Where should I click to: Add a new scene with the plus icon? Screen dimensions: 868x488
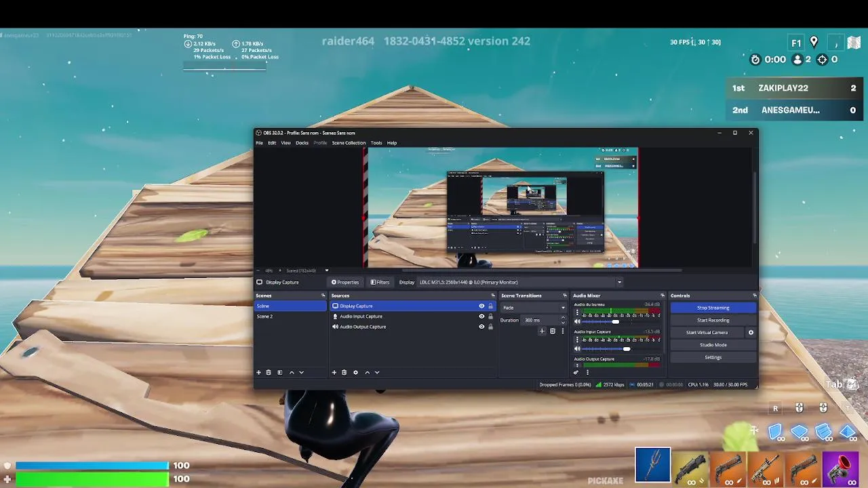click(x=258, y=372)
